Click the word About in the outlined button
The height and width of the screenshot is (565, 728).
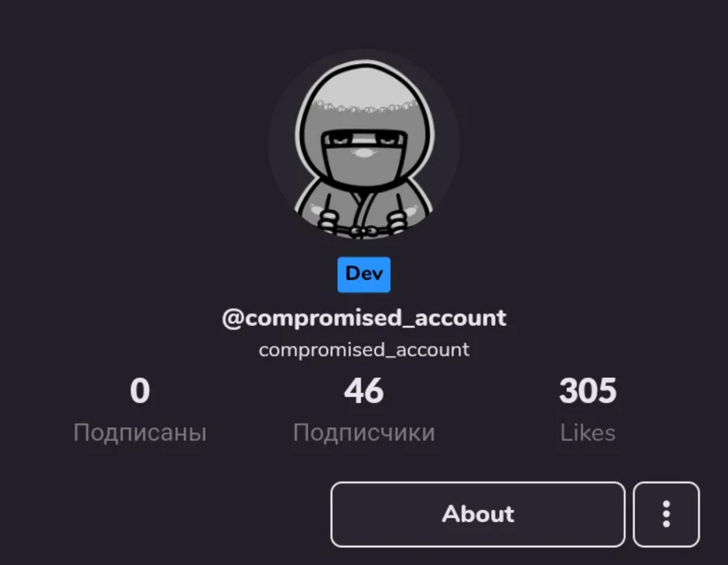[x=478, y=514]
